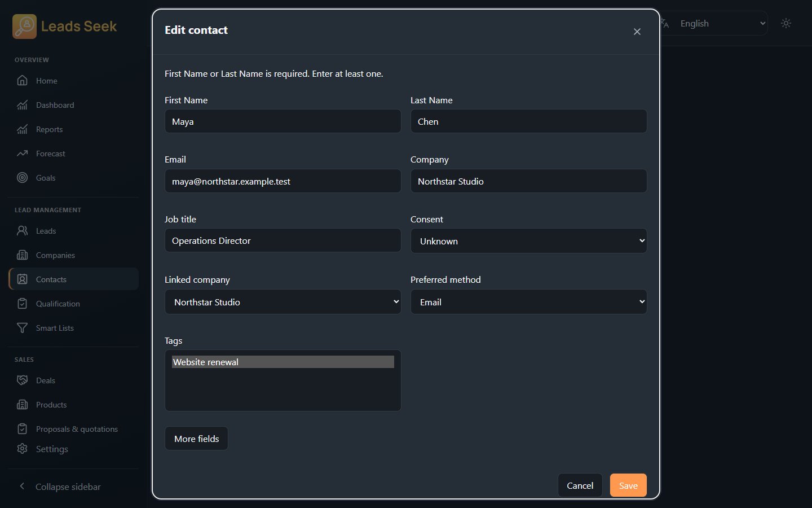Navigate to Deals menu item
This screenshot has width=812, height=508.
click(73, 380)
